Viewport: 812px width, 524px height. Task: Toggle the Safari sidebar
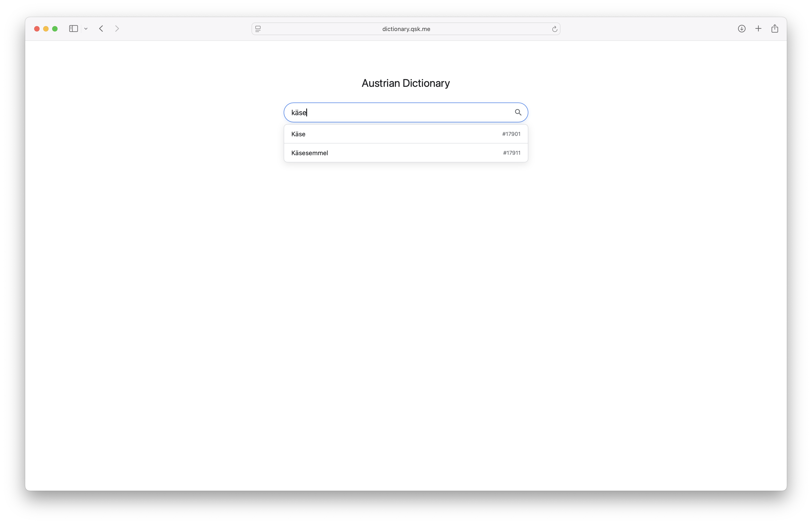pyautogui.click(x=74, y=29)
